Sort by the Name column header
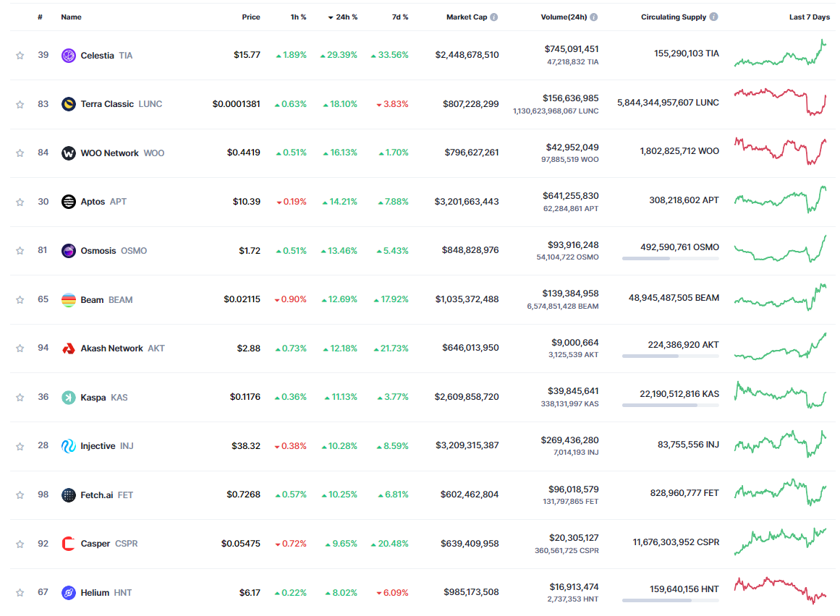The height and width of the screenshot is (616, 840). click(x=71, y=17)
